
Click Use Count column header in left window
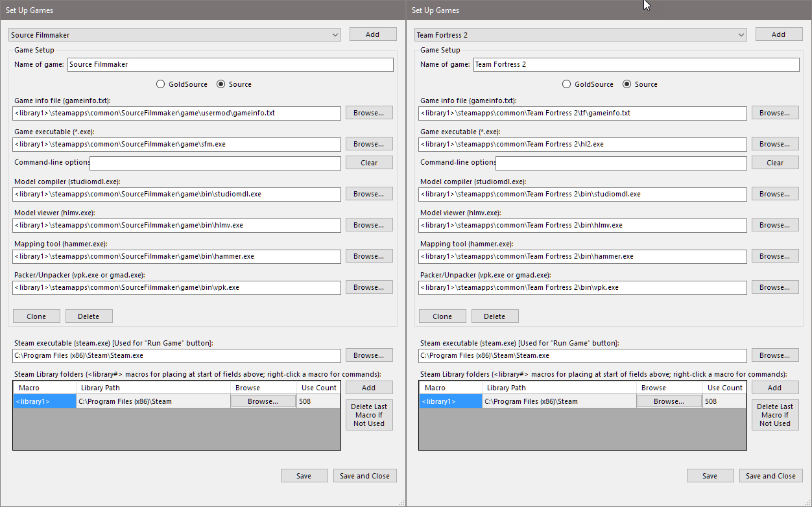pos(318,388)
